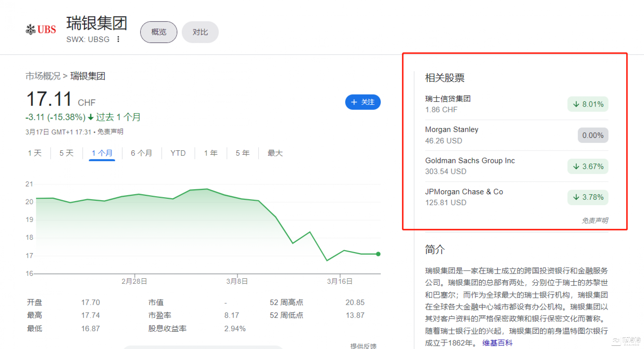The height and width of the screenshot is (349, 644).
Task: Open 市场概况 breadcrumb link
Action: coord(43,76)
